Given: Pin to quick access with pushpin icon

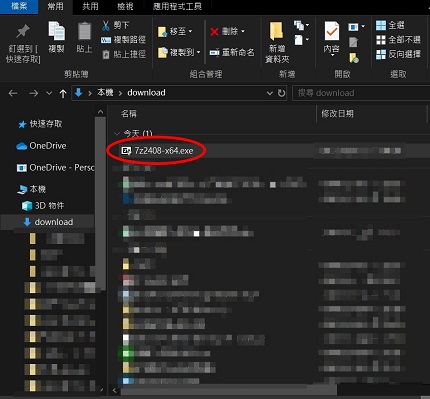Looking at the screenshot, I should 23,32.
